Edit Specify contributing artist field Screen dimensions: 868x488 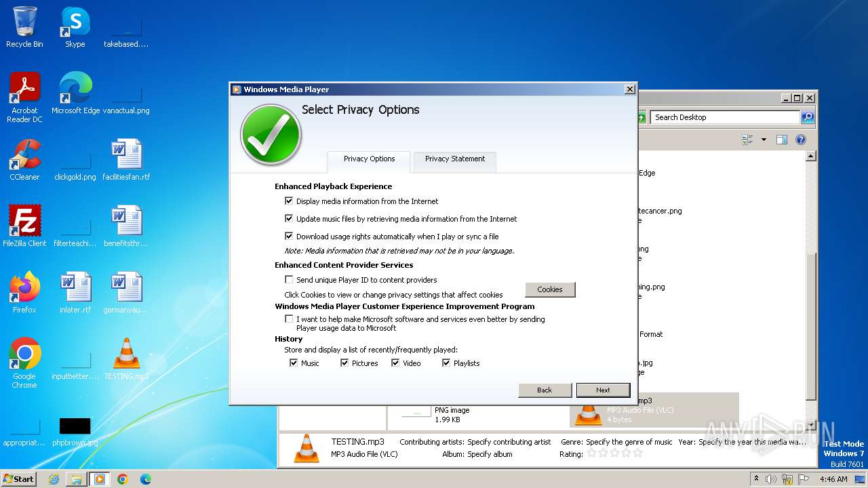pyautogui.click(x=509, y=442)
